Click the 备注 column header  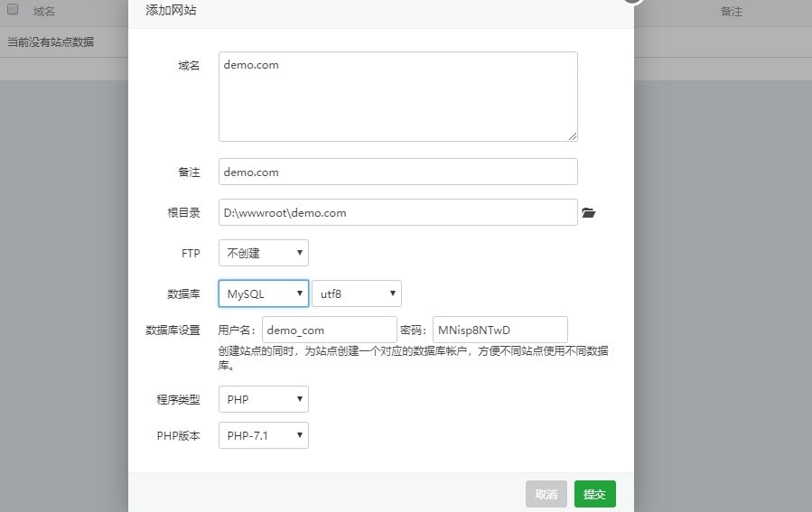731,12
